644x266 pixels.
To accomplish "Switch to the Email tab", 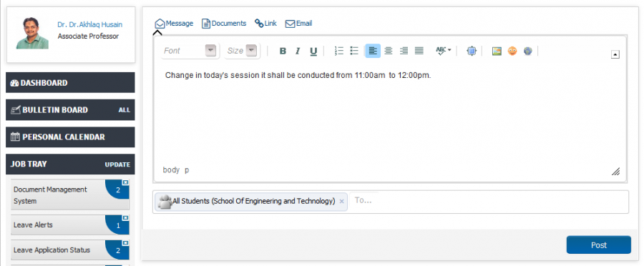I will click(298, 24).
